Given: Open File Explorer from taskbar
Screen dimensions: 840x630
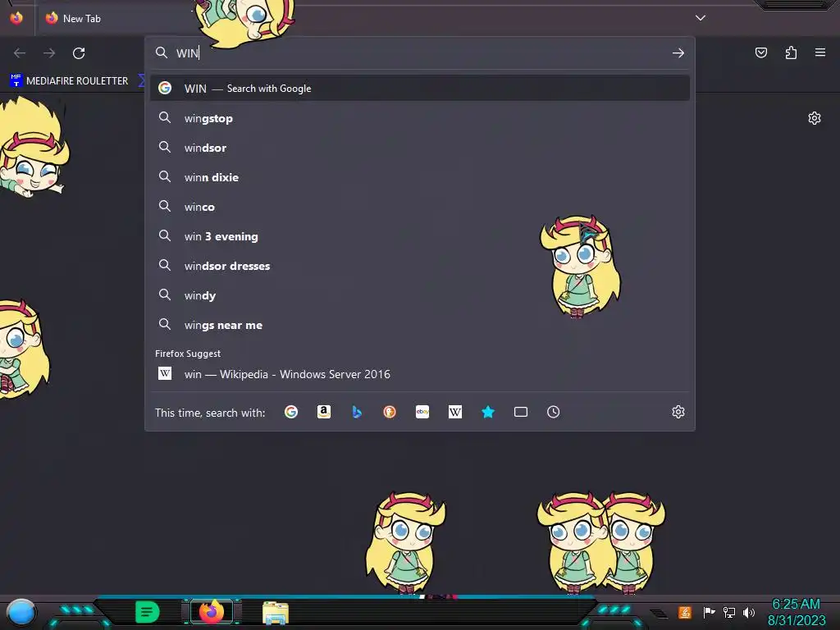Looking at the screenshot, I should pos(276,613).
